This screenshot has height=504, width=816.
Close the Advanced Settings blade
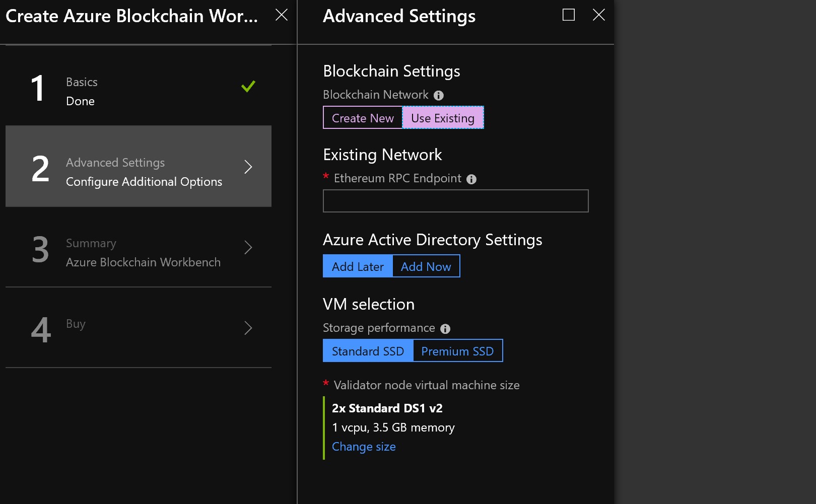pos(599,15)
